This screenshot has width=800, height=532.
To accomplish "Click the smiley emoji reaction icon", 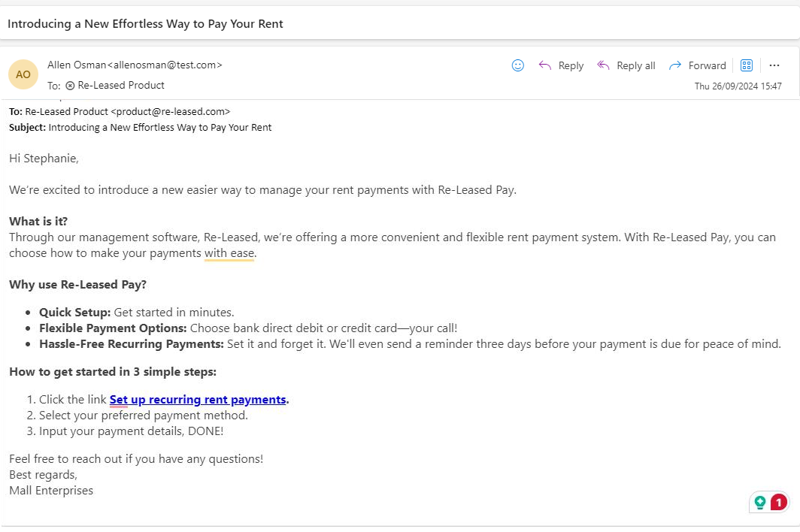I will click(x=518, y=65).
